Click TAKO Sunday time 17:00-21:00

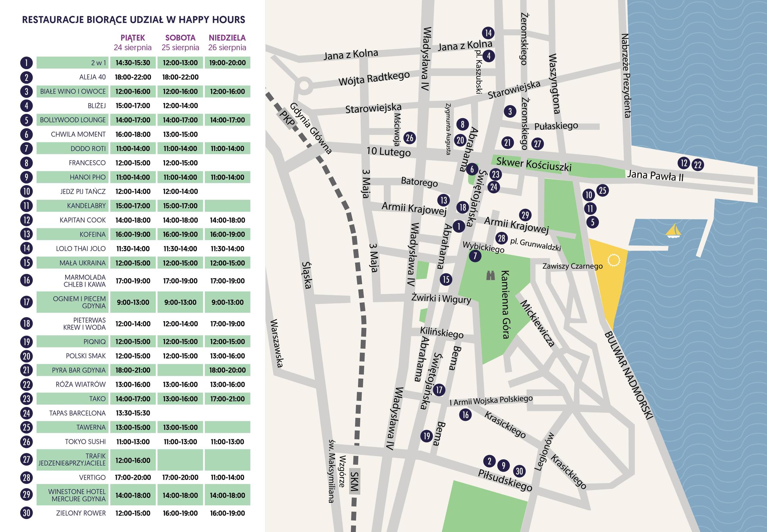click(227, 399)
